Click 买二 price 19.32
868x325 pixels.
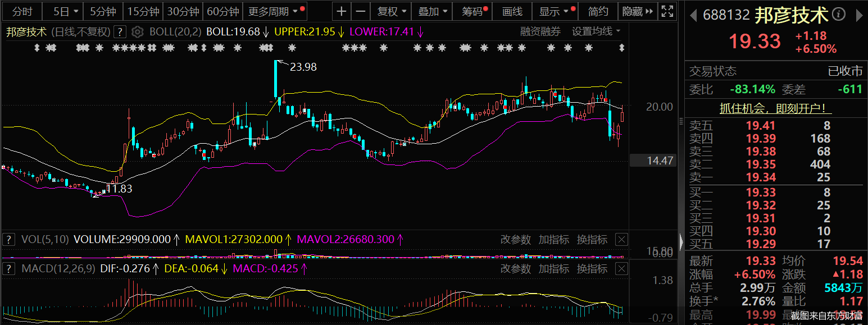click(761, 205)
